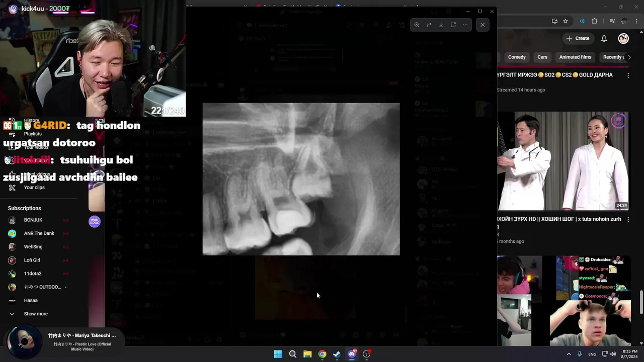This screenshot has width=644, height=362.
Task: Click the X-ray image preview
Action: [x=301, y=179]
